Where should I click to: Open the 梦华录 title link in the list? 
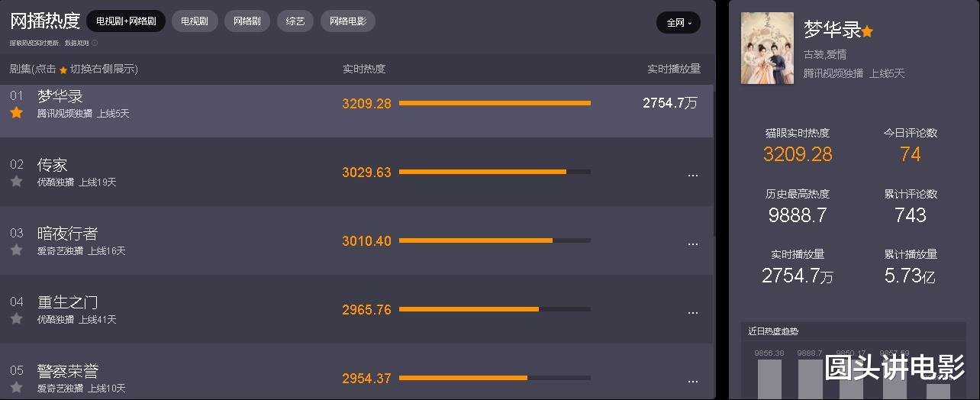[60, 96]
